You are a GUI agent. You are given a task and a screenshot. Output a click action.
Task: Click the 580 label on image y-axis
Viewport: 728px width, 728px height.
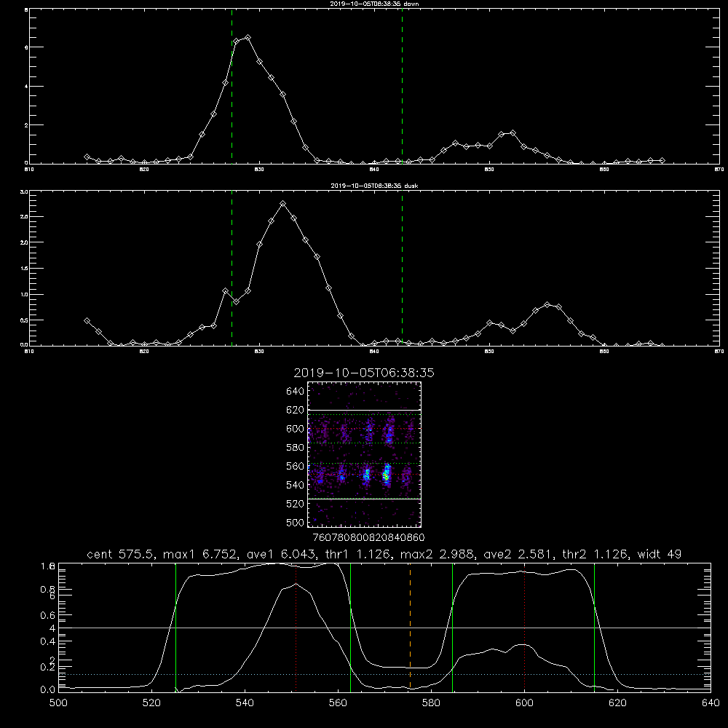[x=295, y=448]
